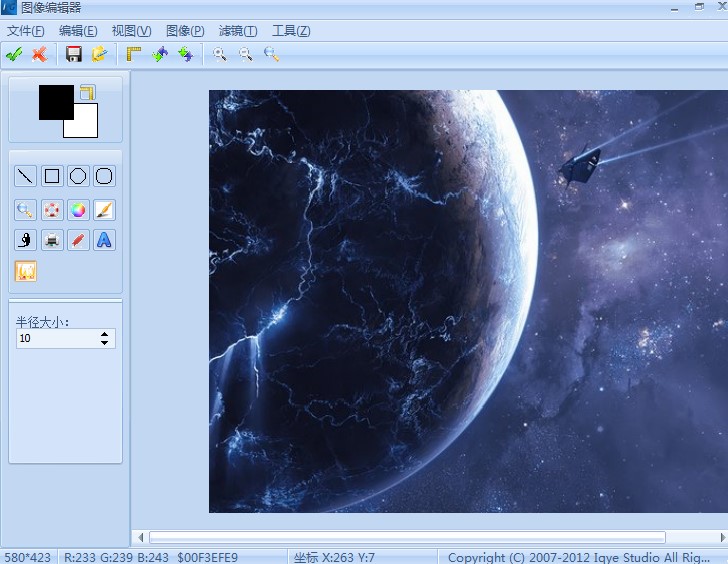This screenshot has height=564, width=728.
Task: Select the rectangle shape tool
Action: point(52,177)
